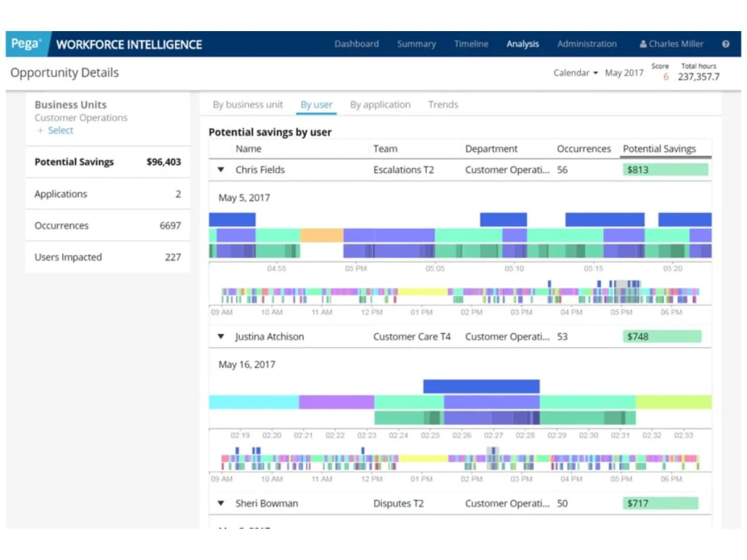Open the help question mark icon
Viewport: 747px width, 560px height.
coord(726,44)
